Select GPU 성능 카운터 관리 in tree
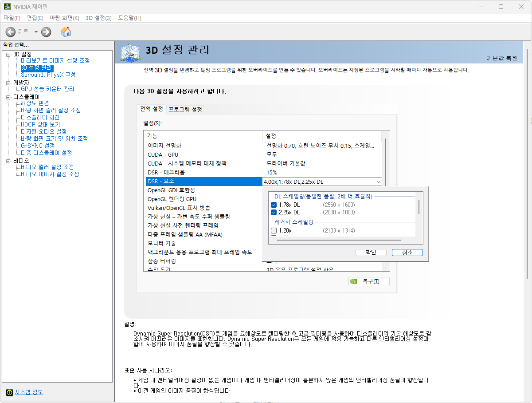Viewport: 532px width, 403px height. [47, 89]
